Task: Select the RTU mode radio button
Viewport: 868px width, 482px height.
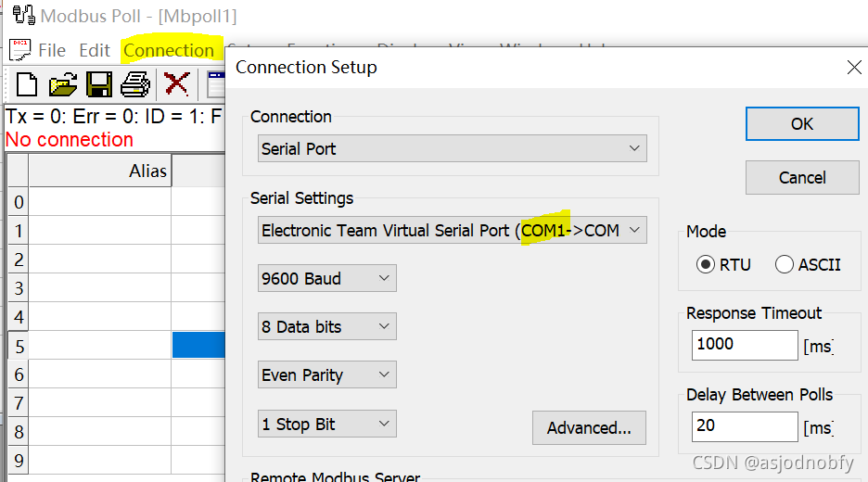Action: [x=705, y=264]
